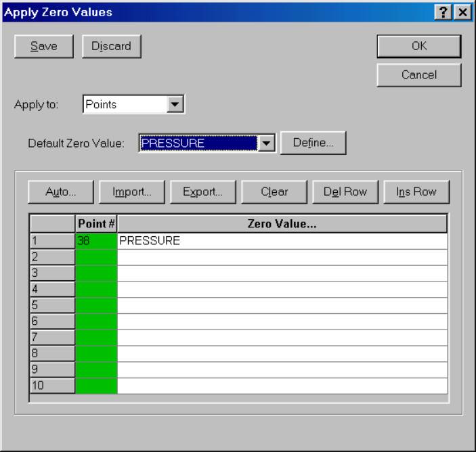476x452 pixels.
Task: Close the dialog with the X icon
Action: click(462, 12)
